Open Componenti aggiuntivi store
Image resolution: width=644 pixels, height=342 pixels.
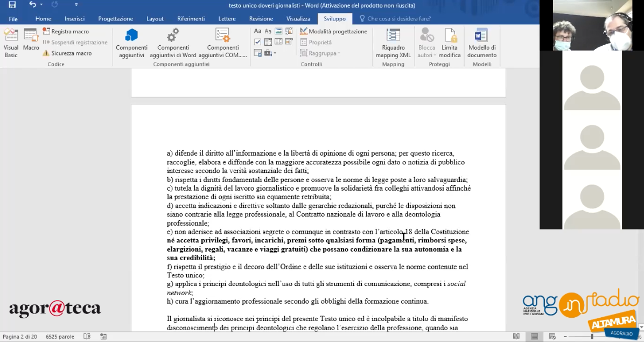point(131,43)
